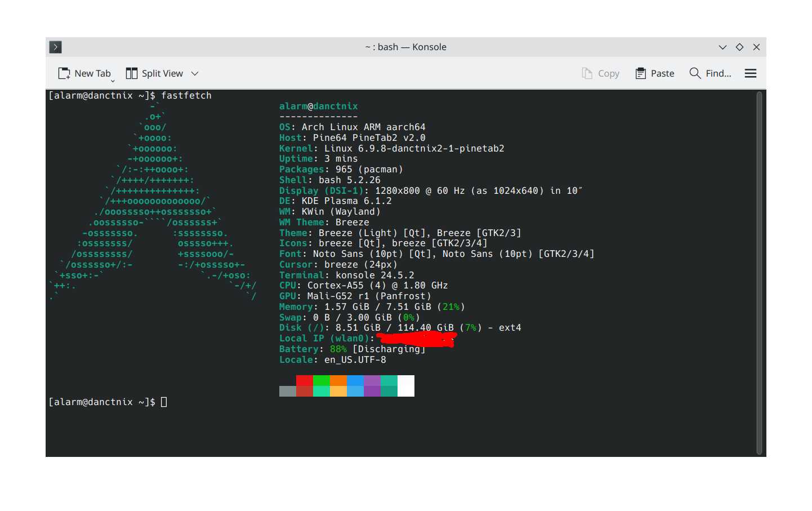Click the "Terminal: konsole 24.5.2" line

(347, 275)
